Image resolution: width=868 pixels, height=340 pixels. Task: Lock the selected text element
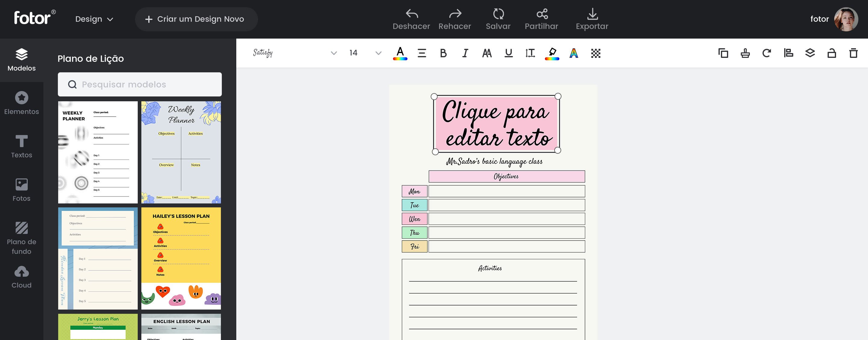(832, 53)
